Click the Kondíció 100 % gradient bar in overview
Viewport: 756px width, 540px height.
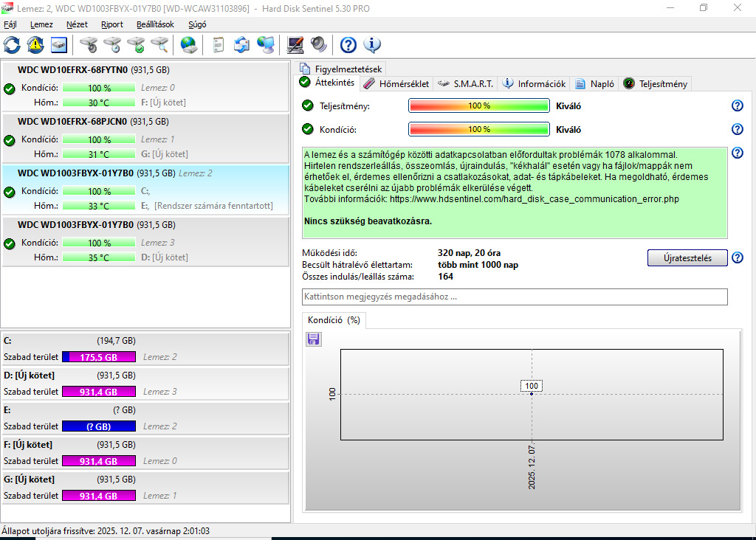pyautogui.click(x=478, y=129)
